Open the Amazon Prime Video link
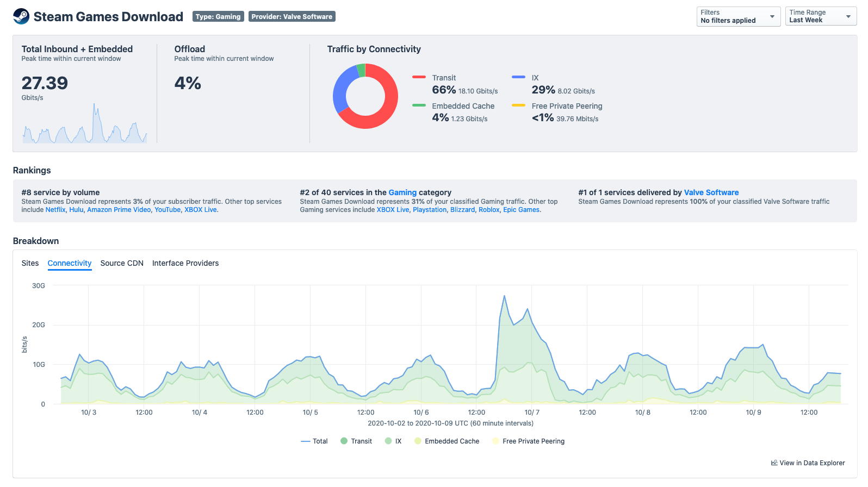 119,210
